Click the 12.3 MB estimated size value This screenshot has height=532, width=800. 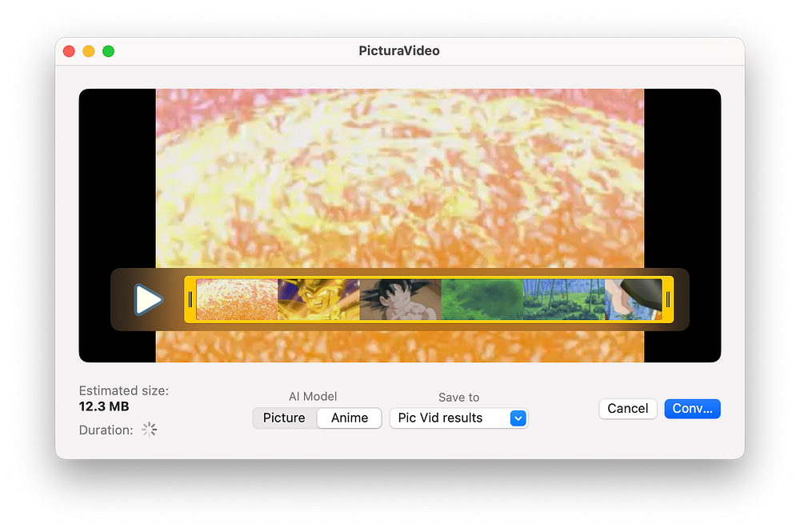click(104, 406)
